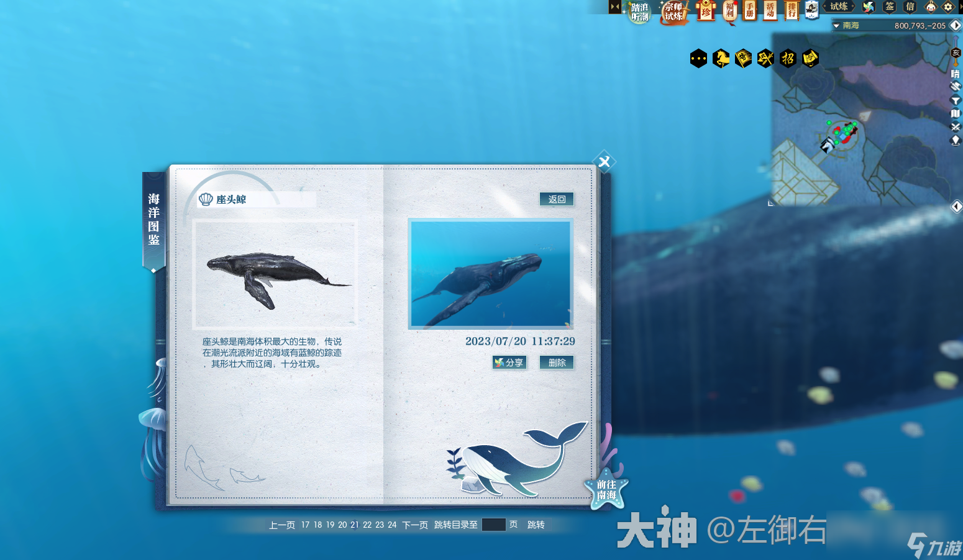The image size is (963, 560).
Task: Go to 上一页 previous page
Action: click(x=282, y=525)
